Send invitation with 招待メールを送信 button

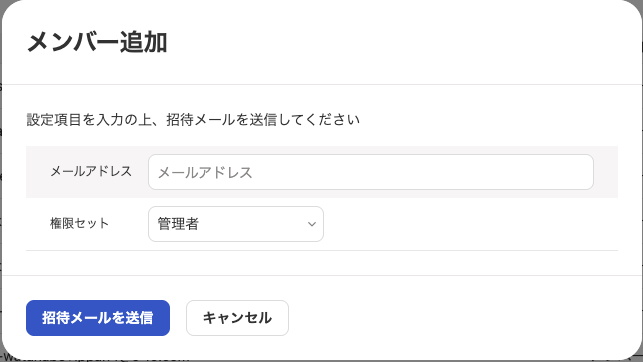[98, 318]
